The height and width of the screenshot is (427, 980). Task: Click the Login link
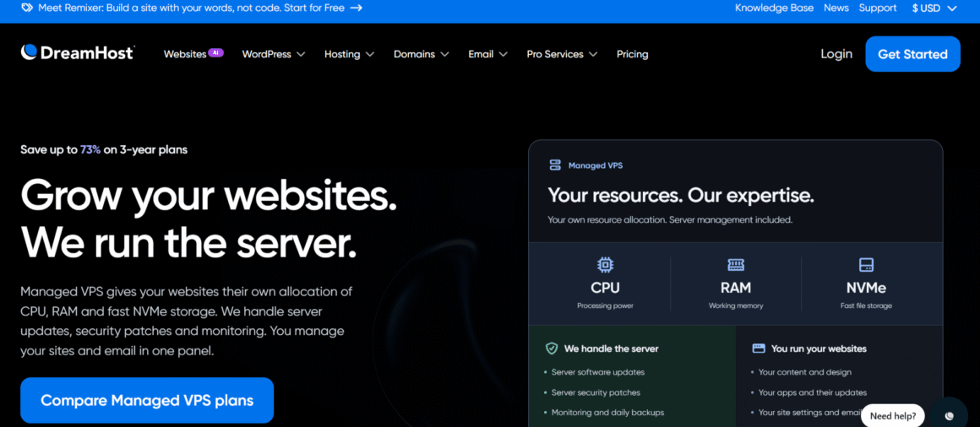pos(836,54)
